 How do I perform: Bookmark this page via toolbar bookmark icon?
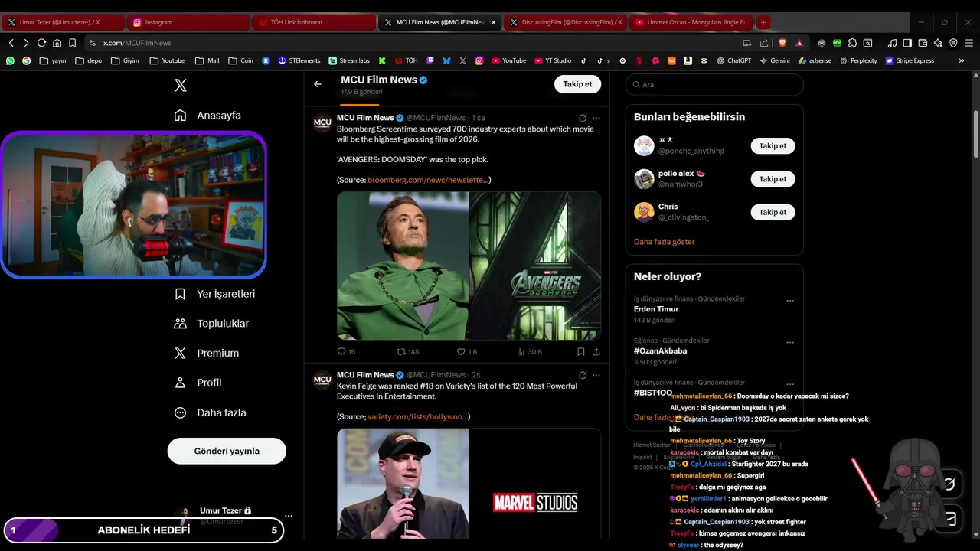72,43
